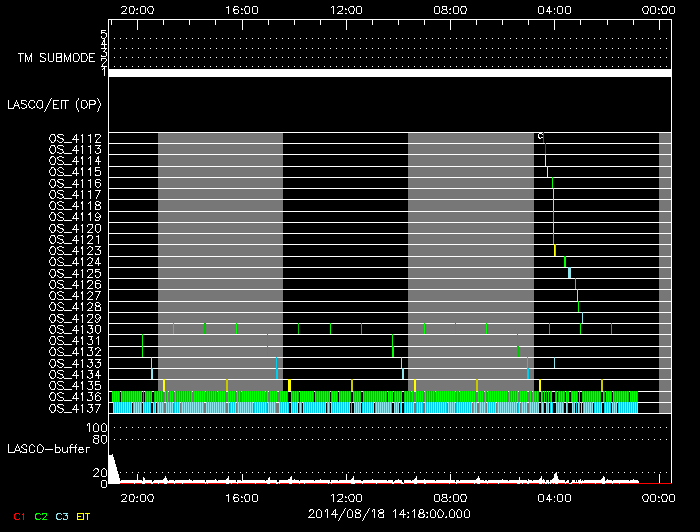Highlight the OS_4130 row label
The width and height of the screenshot is (700, 532).
[x=75, y=329]
